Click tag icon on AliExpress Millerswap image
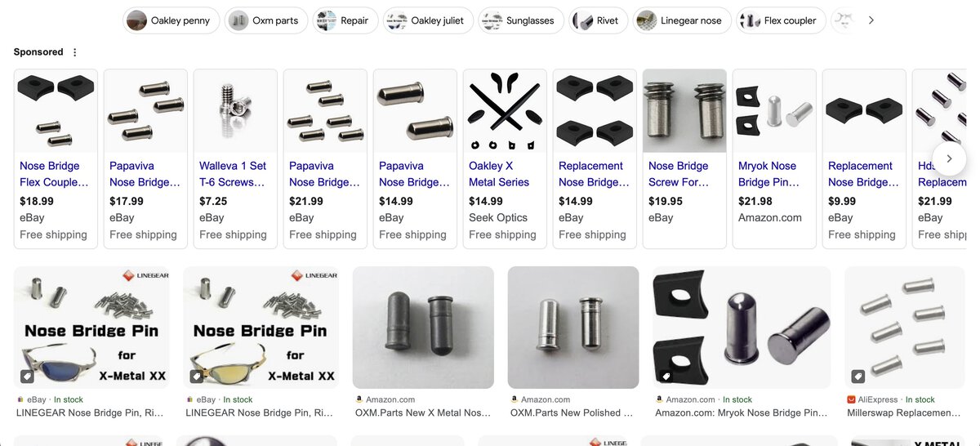 click(858, 377)
